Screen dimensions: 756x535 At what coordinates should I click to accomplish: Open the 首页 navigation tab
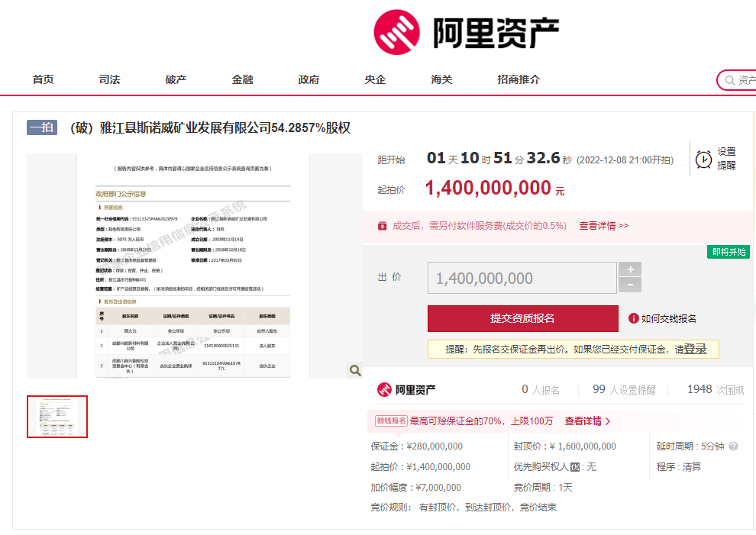pyautogui.click(x=43, y=79)
